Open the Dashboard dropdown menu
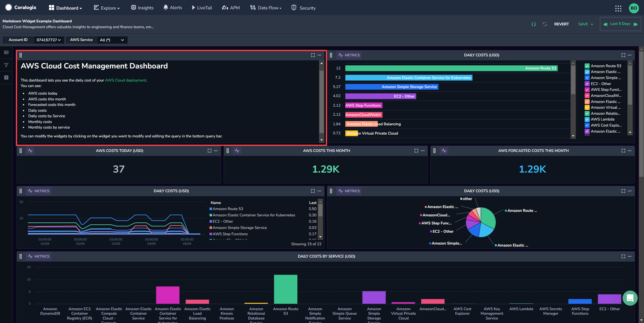 (65, 8)
